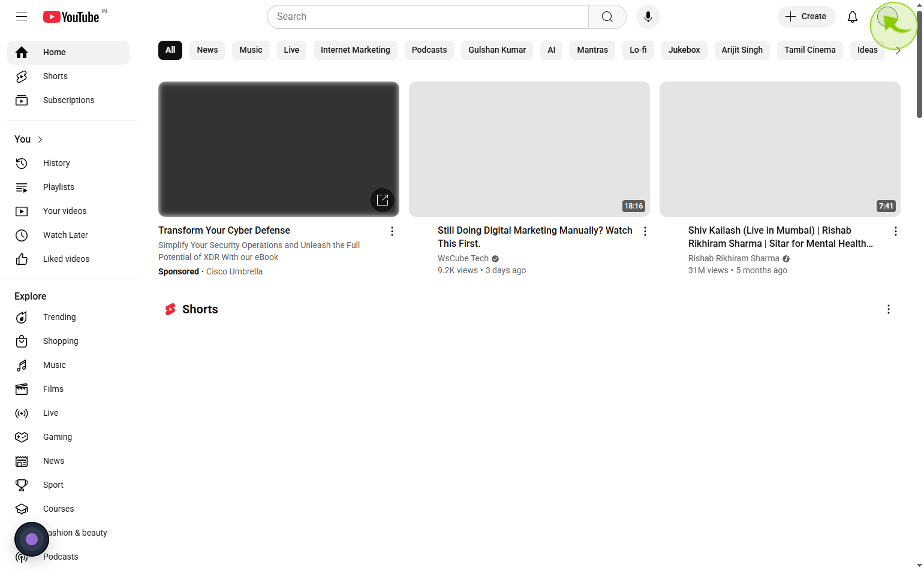The width and height of the screenshot is (924, 571).
Task: Open the sponsored ad thumbnail
Action: point(279,149)
